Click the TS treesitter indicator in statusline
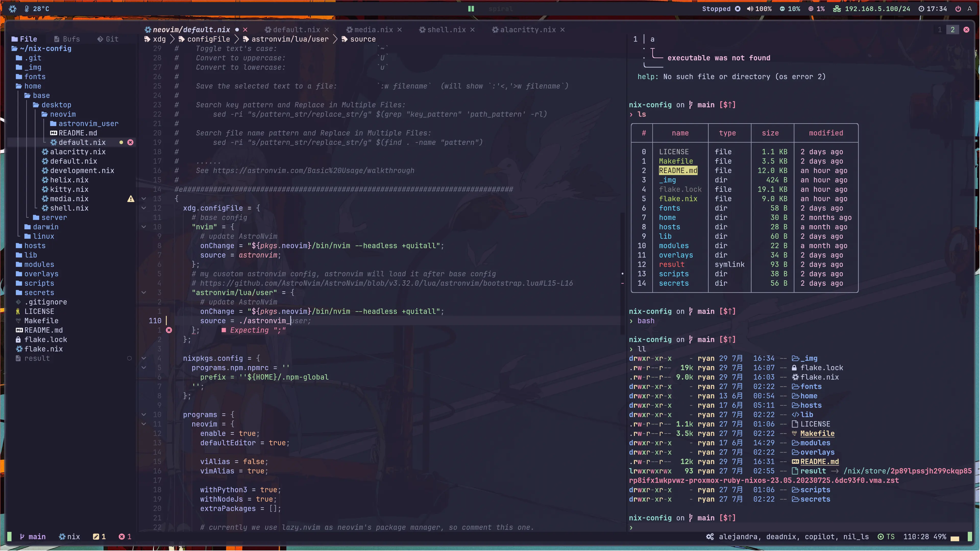This screenshot has width=980, height=551. 886,536
